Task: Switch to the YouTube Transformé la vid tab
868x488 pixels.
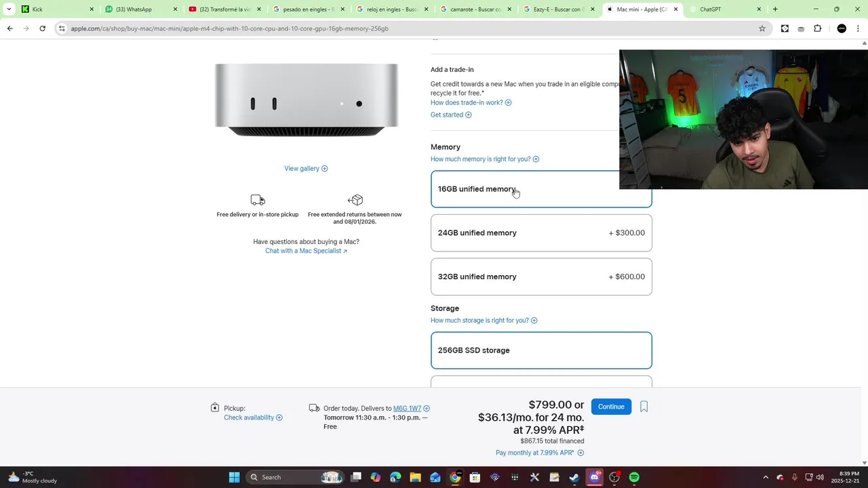Action: coord(224,9)
